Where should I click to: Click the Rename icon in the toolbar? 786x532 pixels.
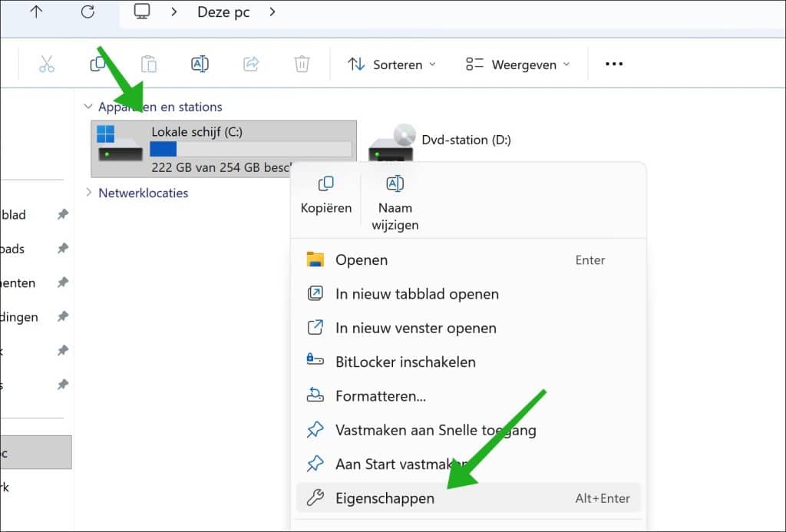point(200,64)
